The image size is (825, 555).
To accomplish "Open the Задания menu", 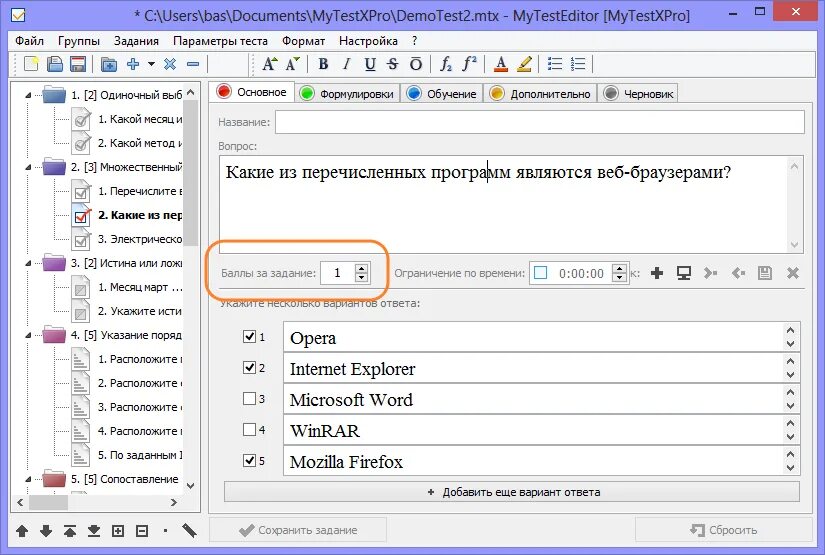I will 136,41.
